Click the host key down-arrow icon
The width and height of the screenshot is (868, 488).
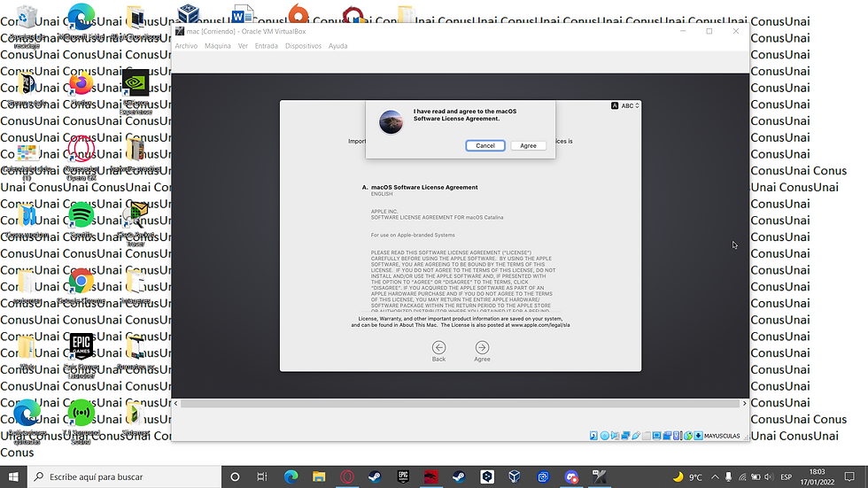click(x=698, y=436)
